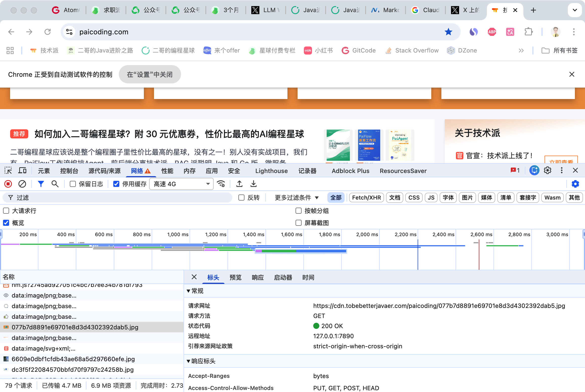585x392 pixels.
Task: Expand the 更多过滤条件 dropdown
Action: coord(296,198)
